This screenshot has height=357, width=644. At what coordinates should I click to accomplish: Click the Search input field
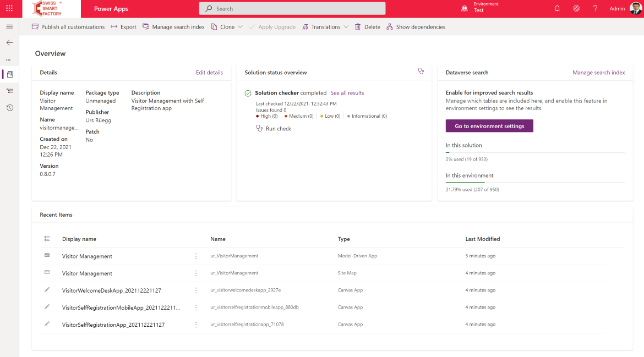coord(292,9)
